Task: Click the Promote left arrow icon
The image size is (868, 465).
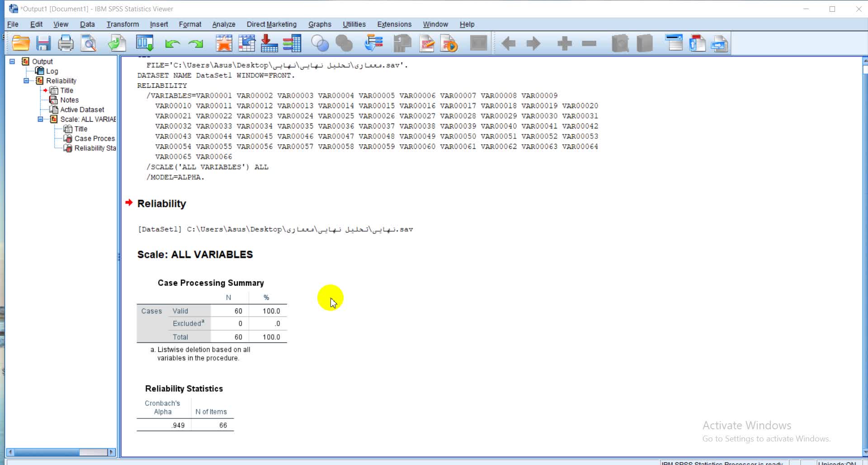Action: tap(509, 43)
